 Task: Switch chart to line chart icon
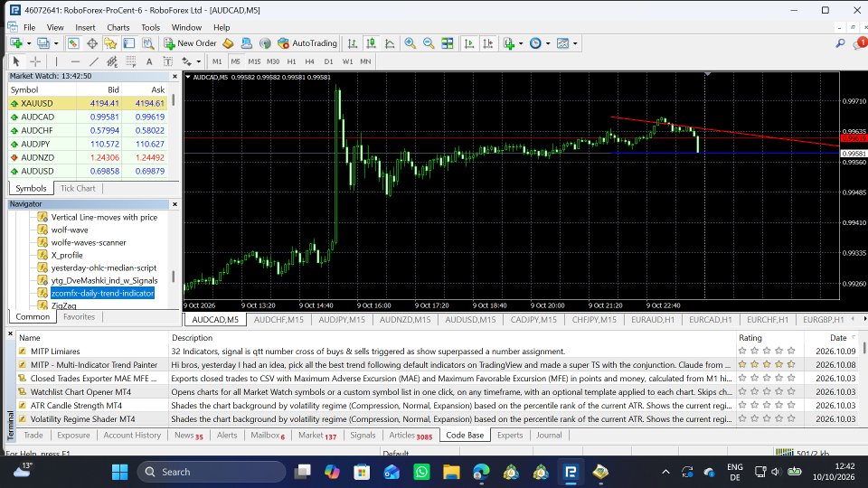(x=390, y=43)
